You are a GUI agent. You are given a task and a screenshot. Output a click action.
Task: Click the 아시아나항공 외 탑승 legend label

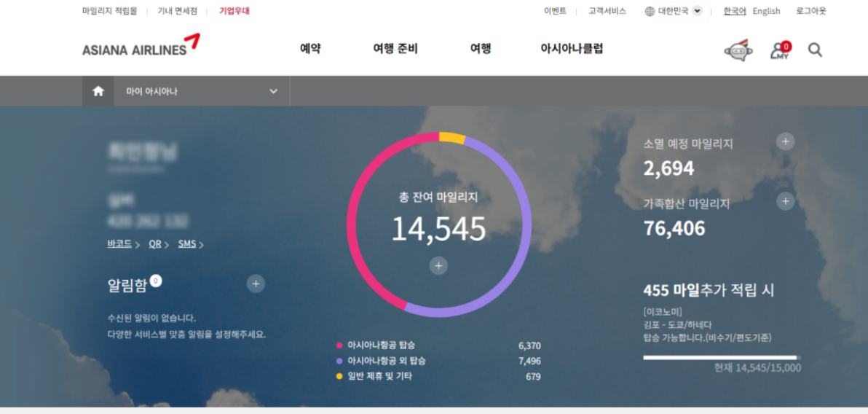pos(387,361)
